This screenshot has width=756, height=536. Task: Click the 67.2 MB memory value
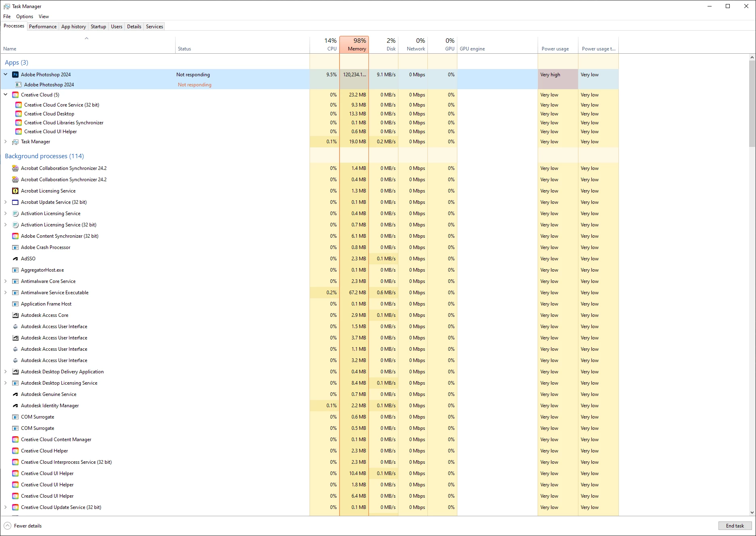358,293
